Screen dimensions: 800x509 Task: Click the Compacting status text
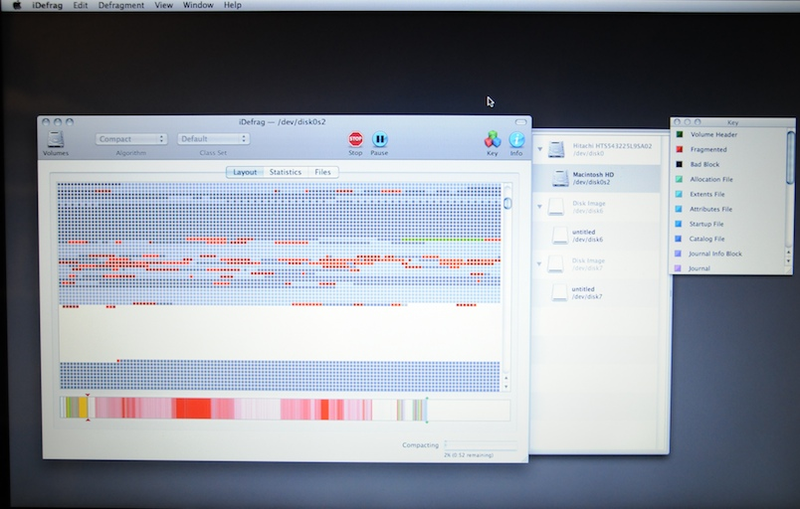420,445
